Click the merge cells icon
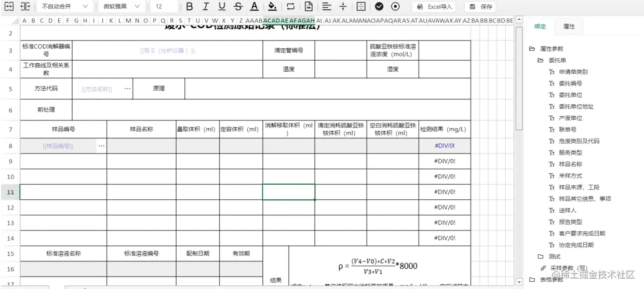The width and height of the screenshot is (644, 289). [9, 7]
